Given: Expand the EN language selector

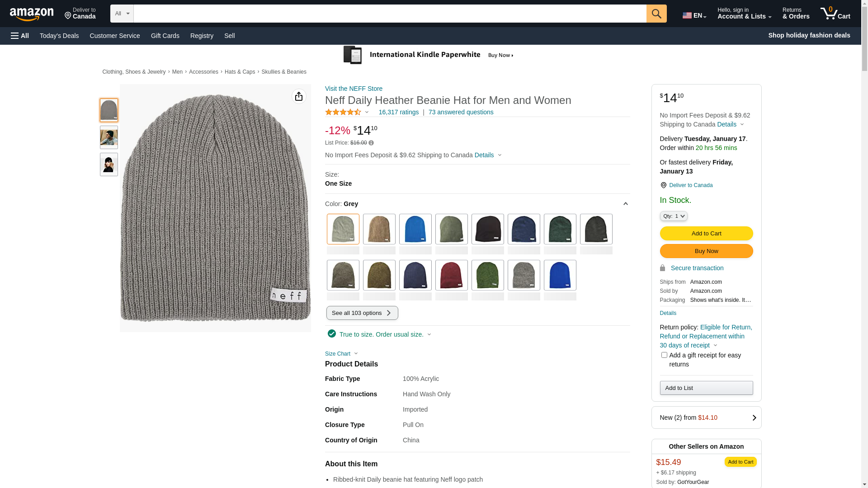Looking at the screenshot, I should [x=694, y=15].
